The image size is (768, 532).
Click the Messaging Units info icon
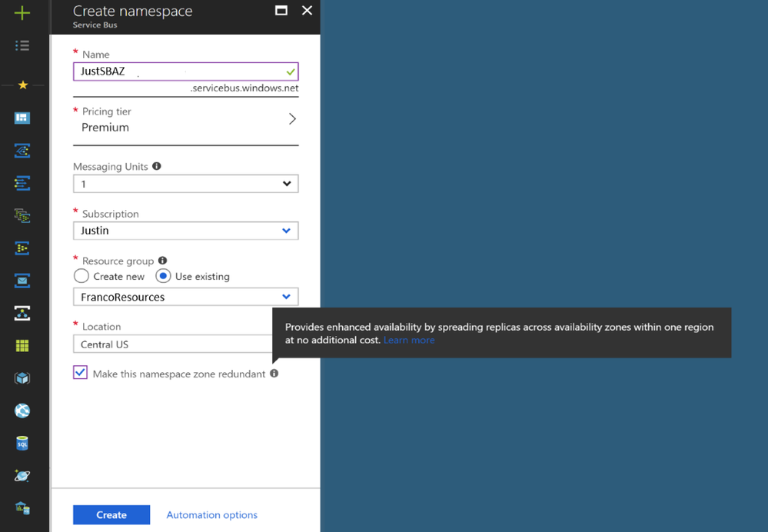(157, 166)
